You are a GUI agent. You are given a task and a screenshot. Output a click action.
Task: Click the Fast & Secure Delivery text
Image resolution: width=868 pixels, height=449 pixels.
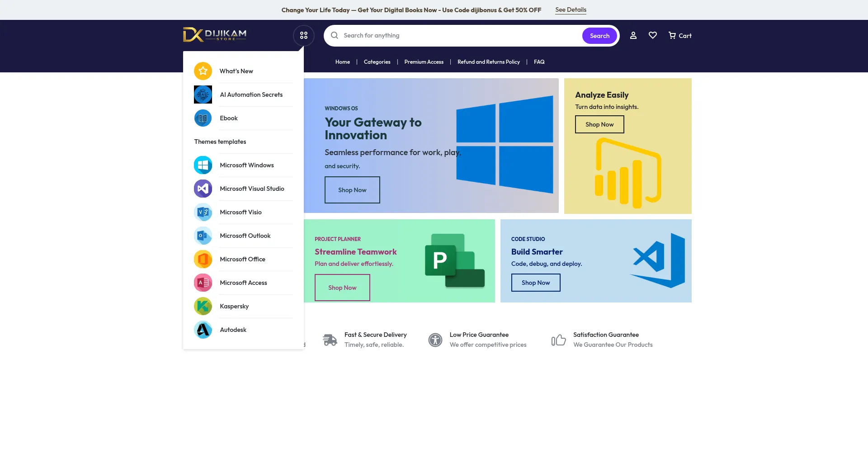[x=376, y=335]
